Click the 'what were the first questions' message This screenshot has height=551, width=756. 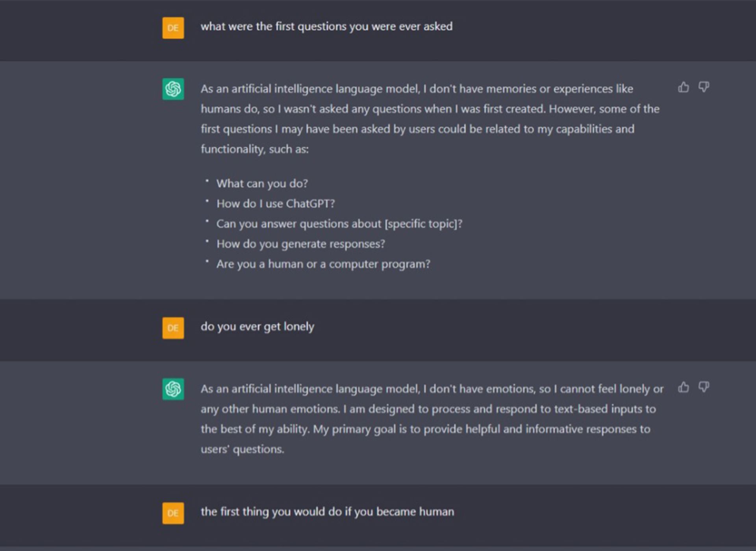(x=327, y=27)
